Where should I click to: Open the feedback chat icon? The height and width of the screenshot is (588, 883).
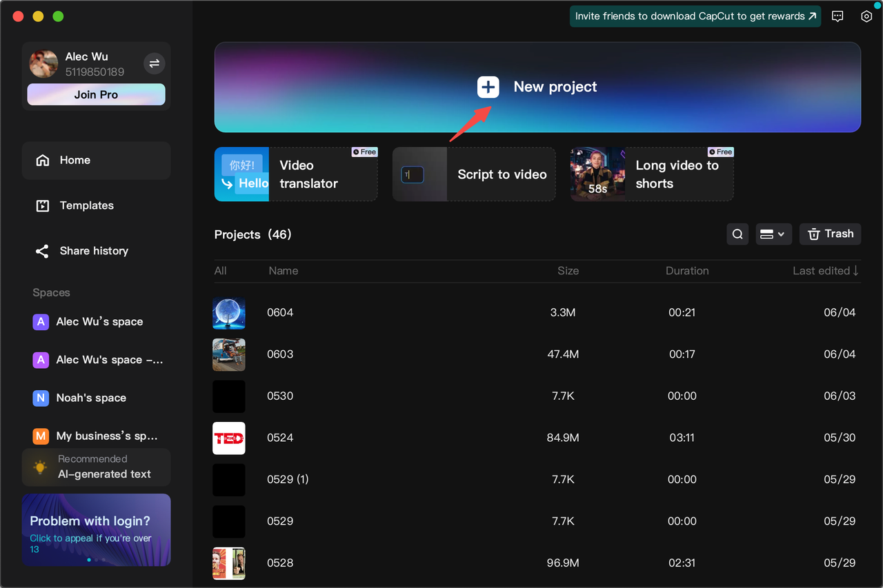point(837,16)
